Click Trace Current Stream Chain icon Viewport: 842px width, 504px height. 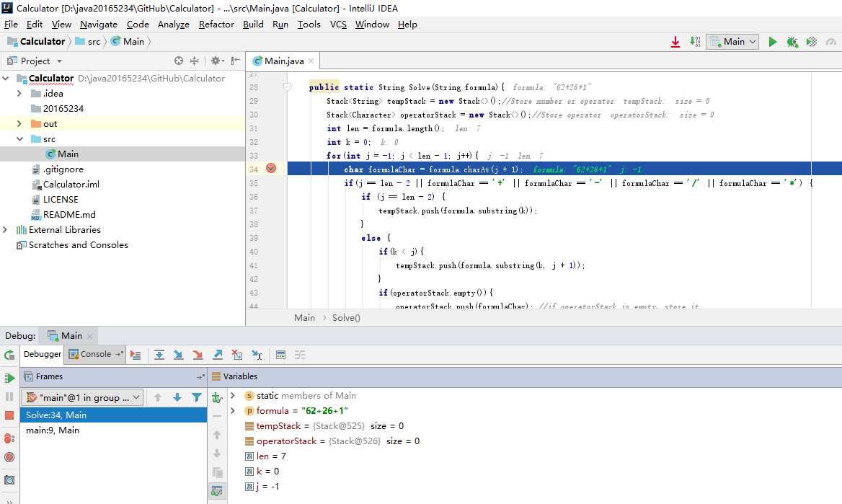(300, 355)
